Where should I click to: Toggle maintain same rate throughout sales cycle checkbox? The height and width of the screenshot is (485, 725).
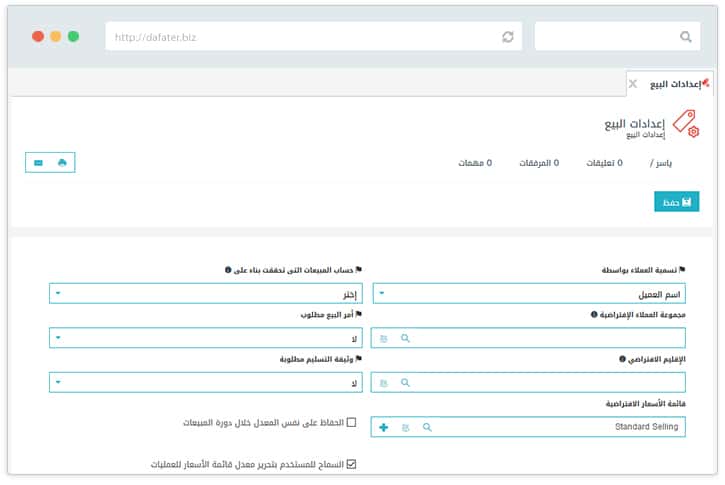(351, 422)
